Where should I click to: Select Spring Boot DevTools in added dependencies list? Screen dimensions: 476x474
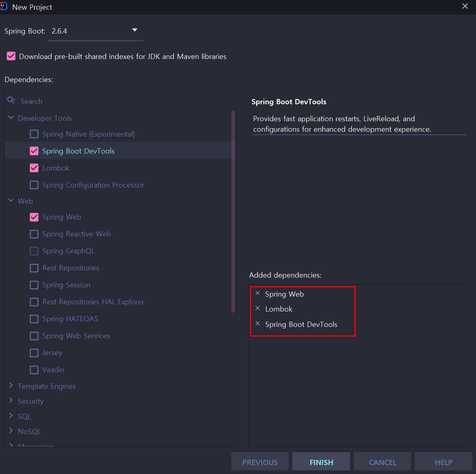point(301,324)
